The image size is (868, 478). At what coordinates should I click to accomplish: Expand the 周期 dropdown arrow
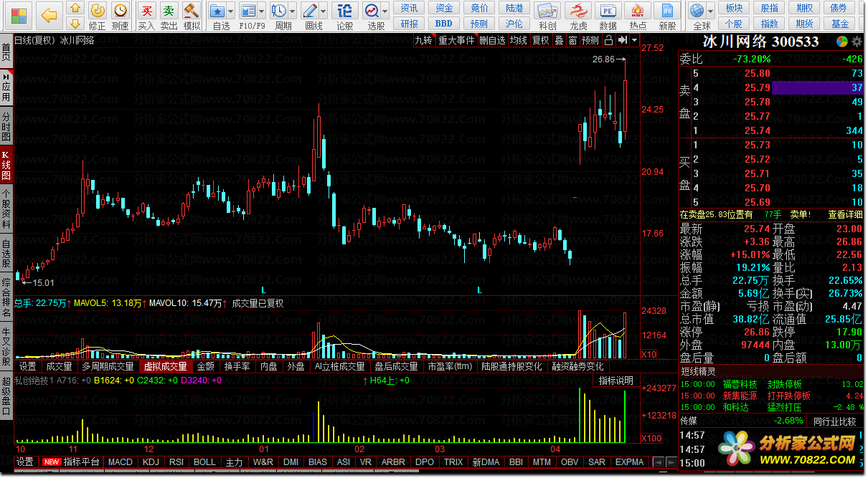(292, 11)
